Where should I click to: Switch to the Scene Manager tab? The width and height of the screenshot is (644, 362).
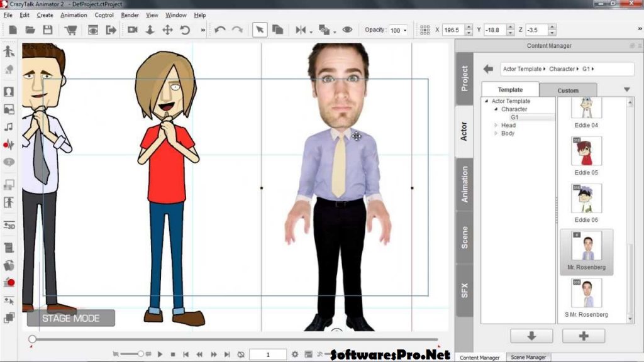coord(529,358)
